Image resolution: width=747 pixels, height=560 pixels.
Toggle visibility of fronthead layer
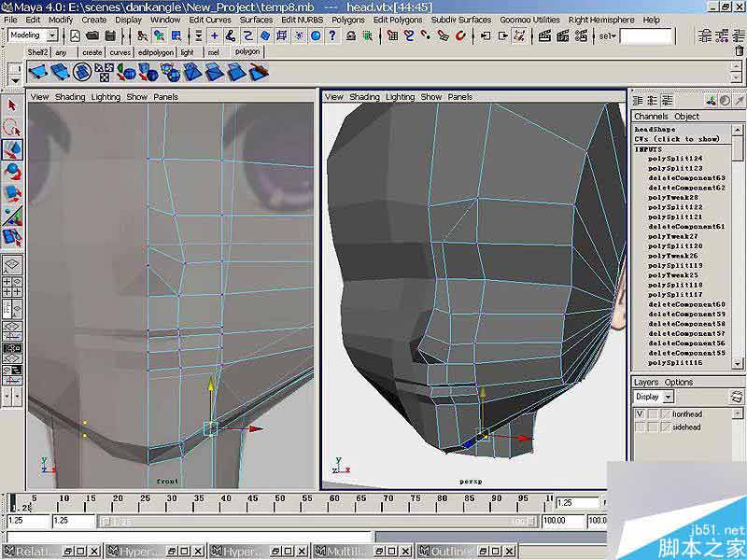pos(640,413)
